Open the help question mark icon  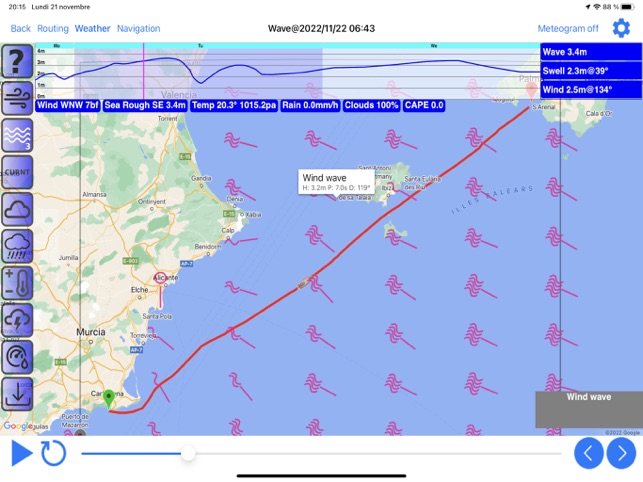[x=17, y=62]
